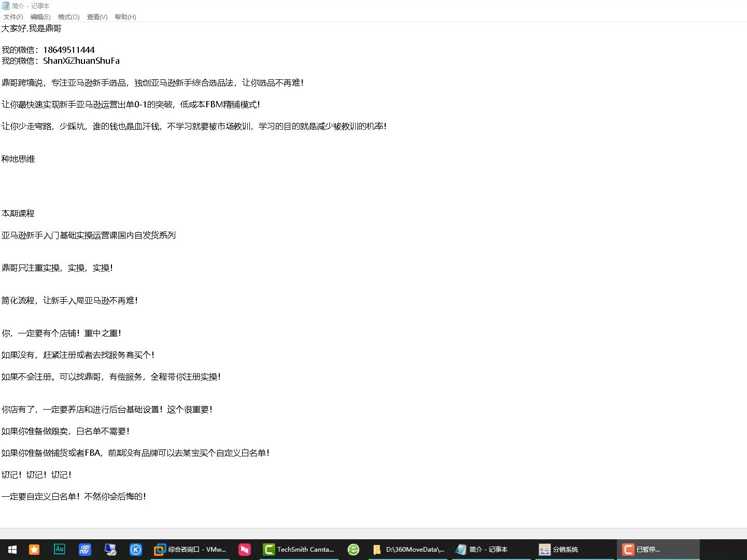Click the line 本期课程
This screenshot has width=747, height=560.
click(x=18, y=214)
